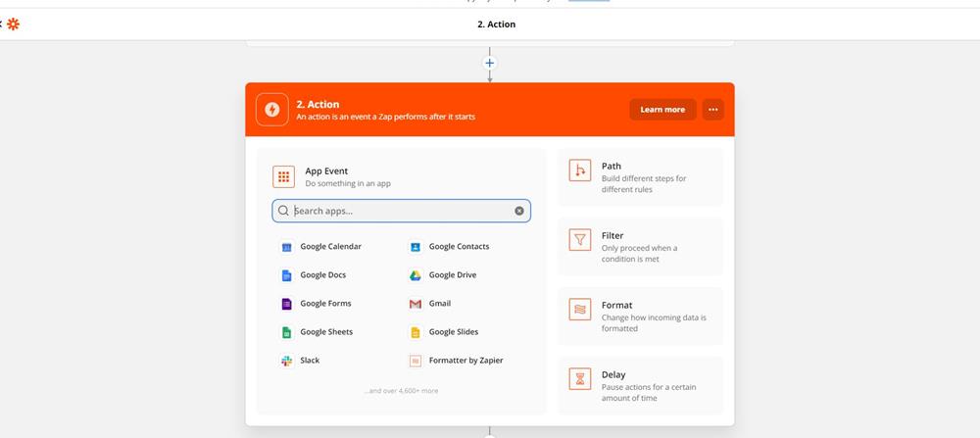Select the Google Calendar icon
Screen dimensions: 980x438
[x=287, y=247]
